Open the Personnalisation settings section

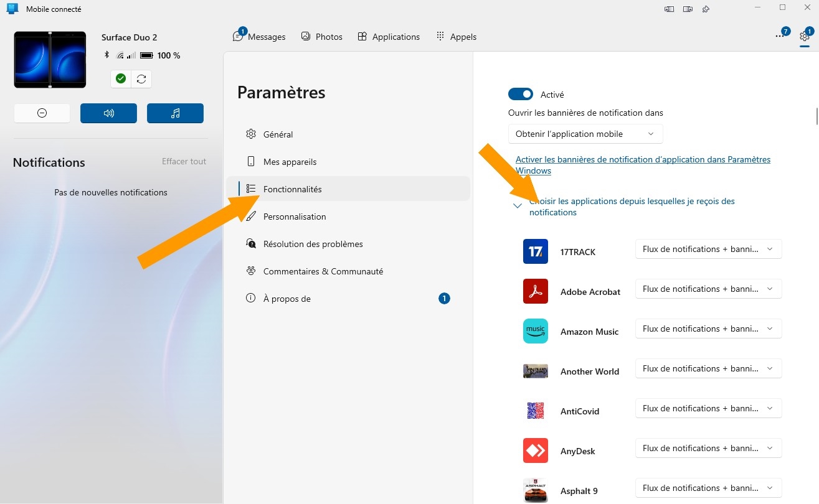click(x=348, y=217)
